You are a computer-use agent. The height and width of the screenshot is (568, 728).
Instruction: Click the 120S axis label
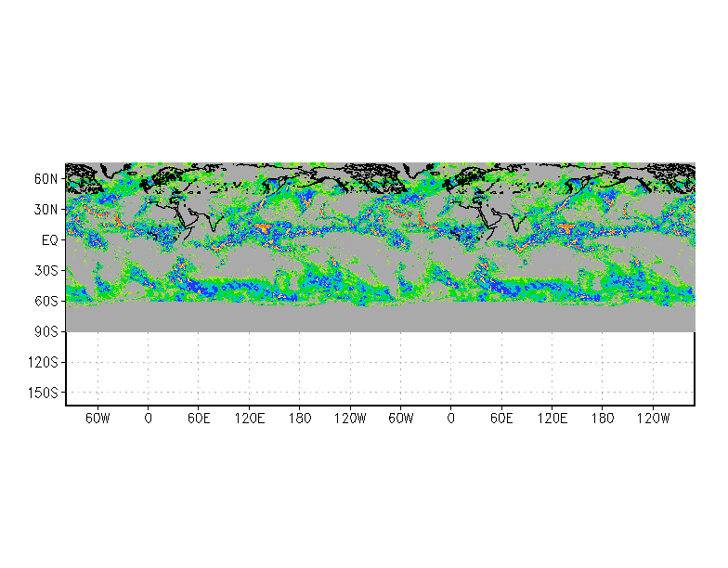(x=43, y=362)
